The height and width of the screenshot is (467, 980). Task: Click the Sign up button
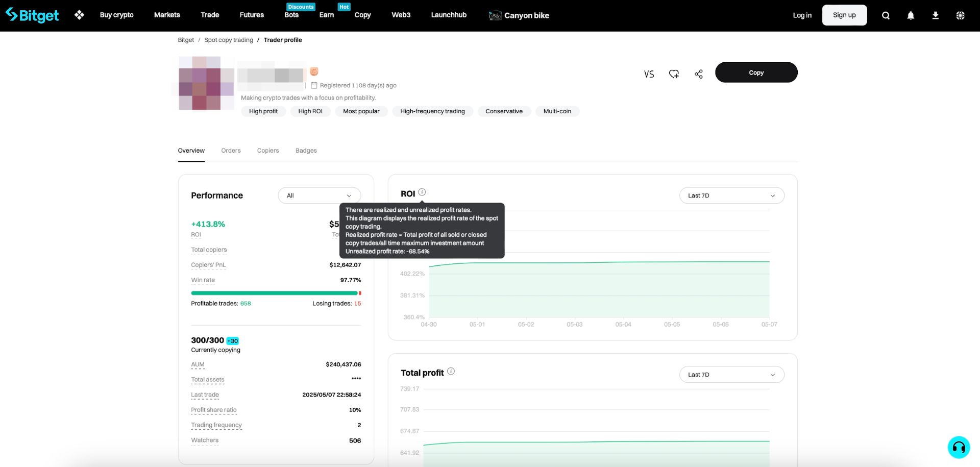pos(844,15)
